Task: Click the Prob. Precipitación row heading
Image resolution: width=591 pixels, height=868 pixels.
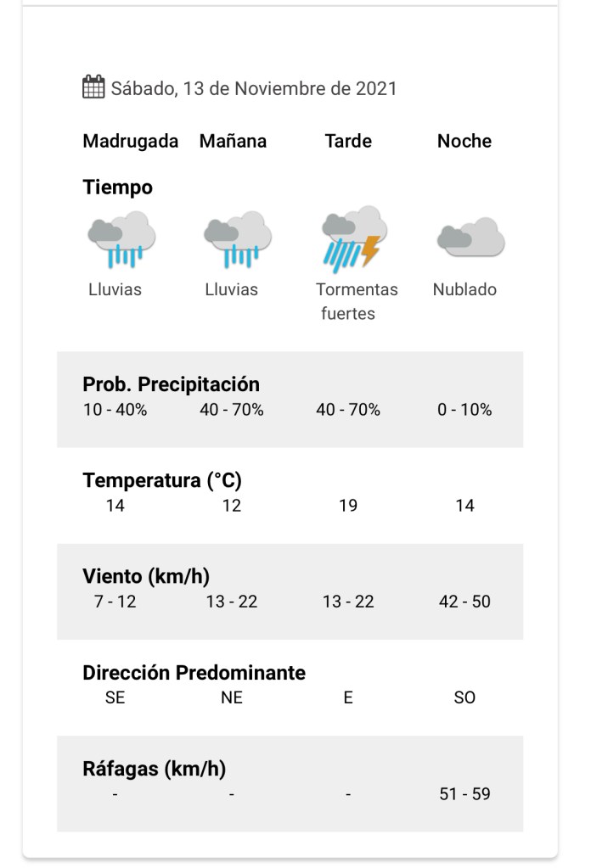Action: pos(171,384)
